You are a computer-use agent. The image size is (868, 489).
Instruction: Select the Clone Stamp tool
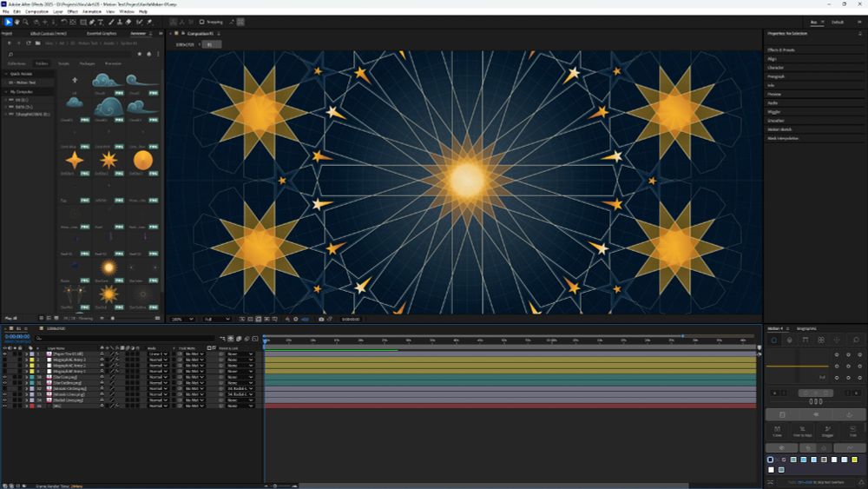(x=120, y=23)
